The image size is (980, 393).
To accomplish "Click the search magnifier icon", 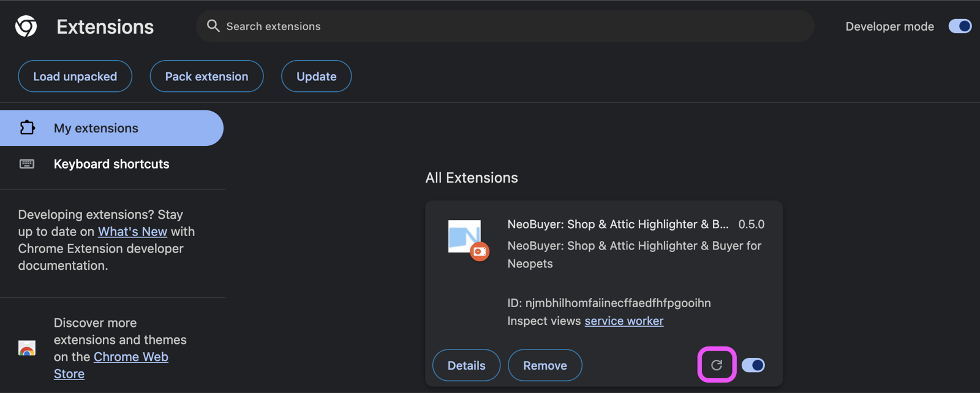I will [x=213, y=26].
